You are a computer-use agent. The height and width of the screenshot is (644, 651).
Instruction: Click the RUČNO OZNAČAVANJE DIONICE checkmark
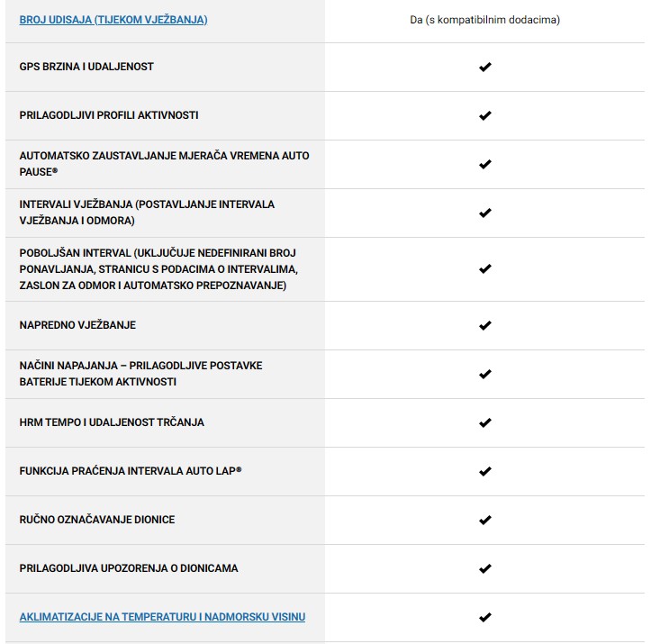[x=485, y=520]
